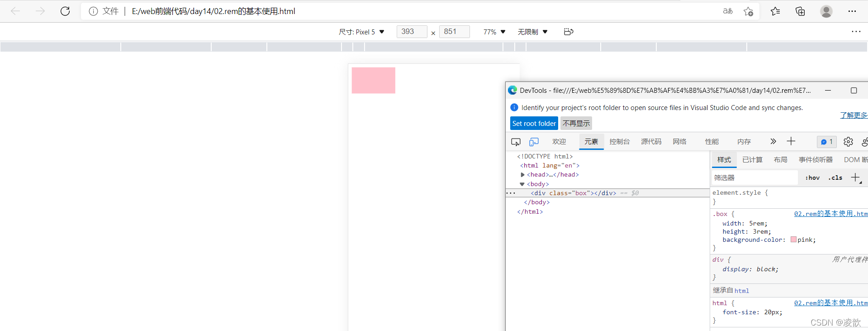This screenshot has width=868, height=331.
Task: Open DevTools settings gear
Action: point(848,142)
